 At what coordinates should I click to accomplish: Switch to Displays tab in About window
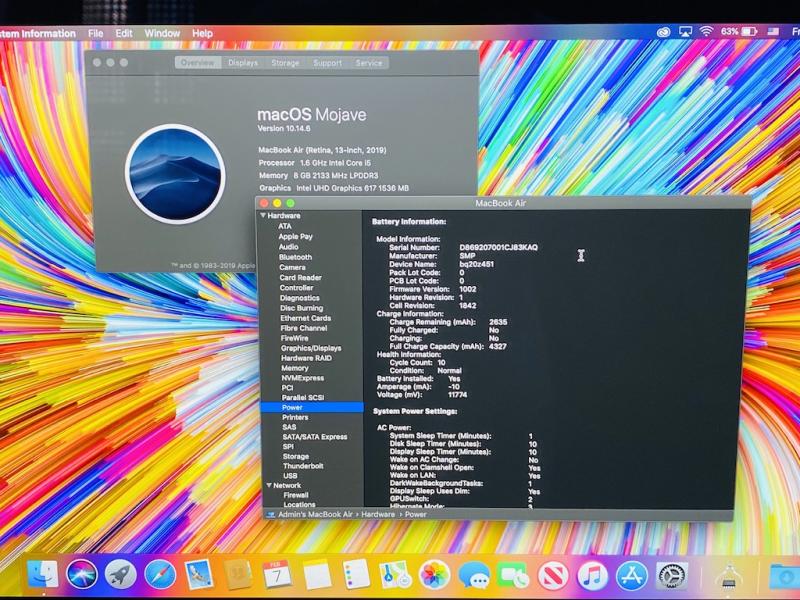pos(243,62)
